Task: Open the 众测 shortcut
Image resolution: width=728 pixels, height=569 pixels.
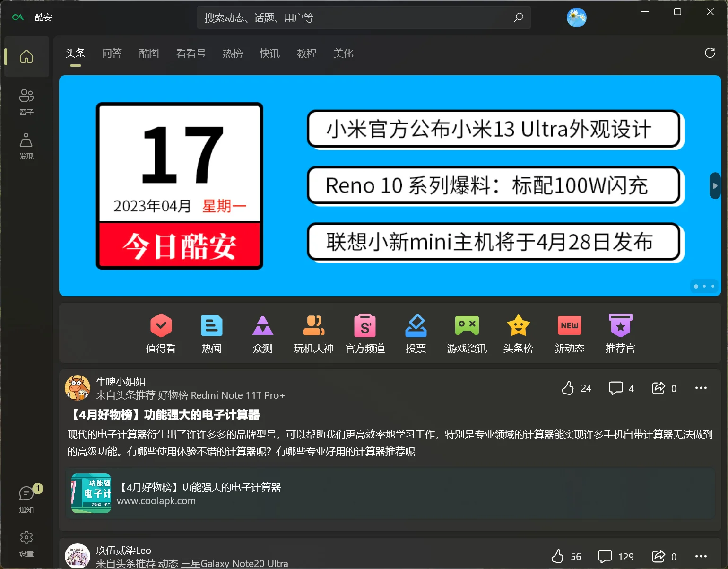Action: coord(263,333)
